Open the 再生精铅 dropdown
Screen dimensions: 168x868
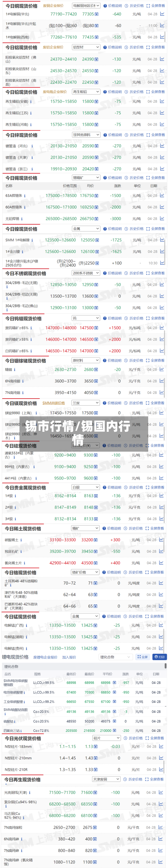tap(86, 92)
